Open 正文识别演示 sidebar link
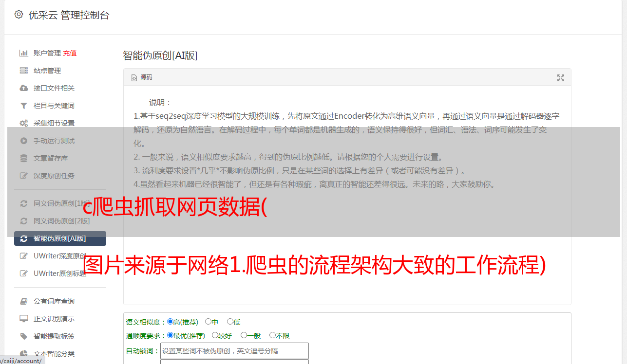 pos(54,319)
